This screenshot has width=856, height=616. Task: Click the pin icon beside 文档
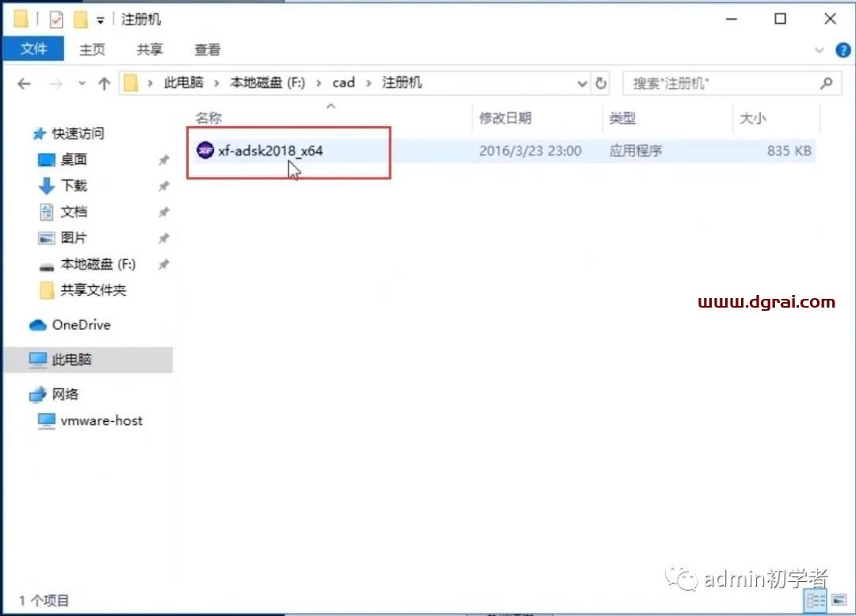[x=163, y=212]
